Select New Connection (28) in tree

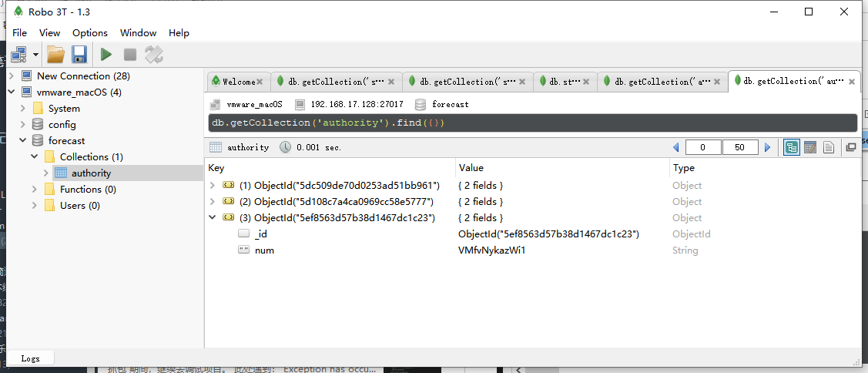click(x=83, y=76)
